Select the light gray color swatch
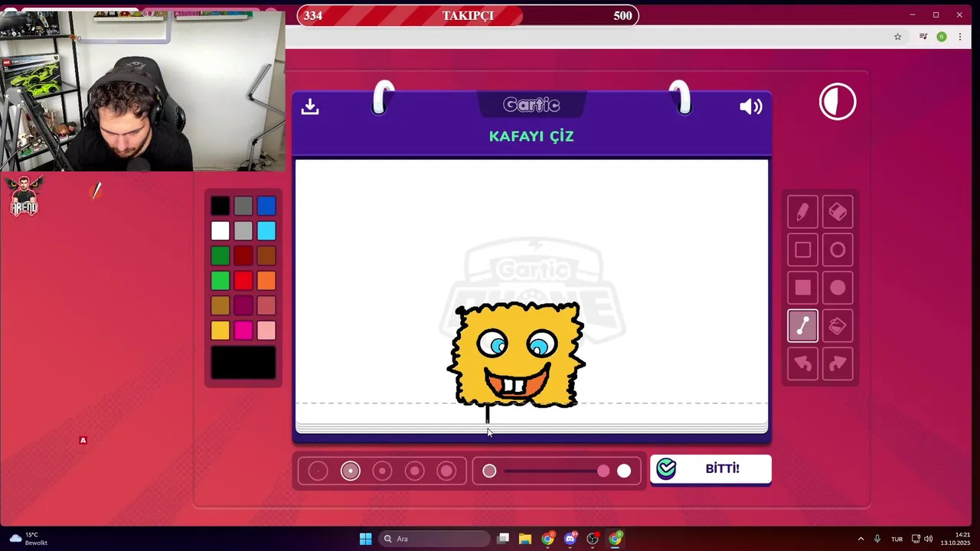This screenshot has height=551, width=980. pyautogui.click(x=243, y=231)
